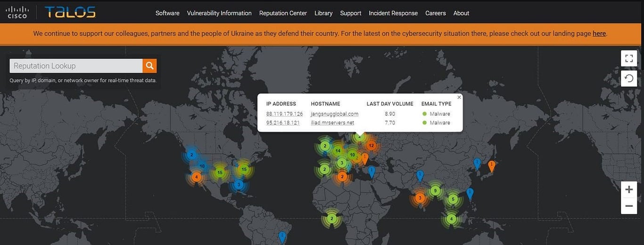Open the Software menu
The image size is (644, 245).
click(x=167, y=13)
